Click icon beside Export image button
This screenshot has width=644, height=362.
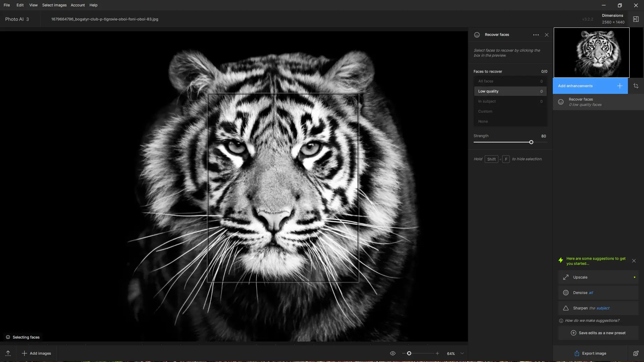(x=636, y=353)
